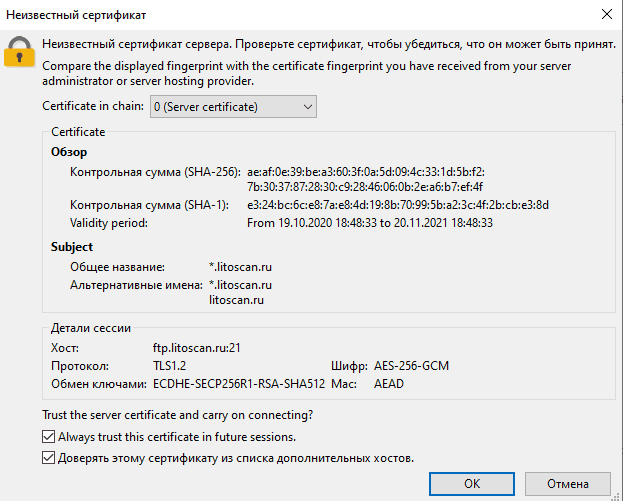Viewport: 623px width, 501px height.
Task: Click the TLS1.2 protocol value
Action: (x=170, y=366)
